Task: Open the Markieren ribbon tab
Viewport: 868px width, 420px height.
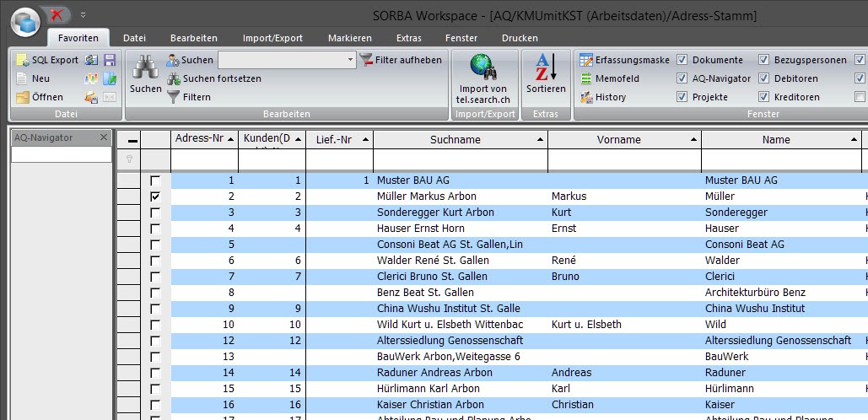Action: pyautogui.click(x=350, y=38)
